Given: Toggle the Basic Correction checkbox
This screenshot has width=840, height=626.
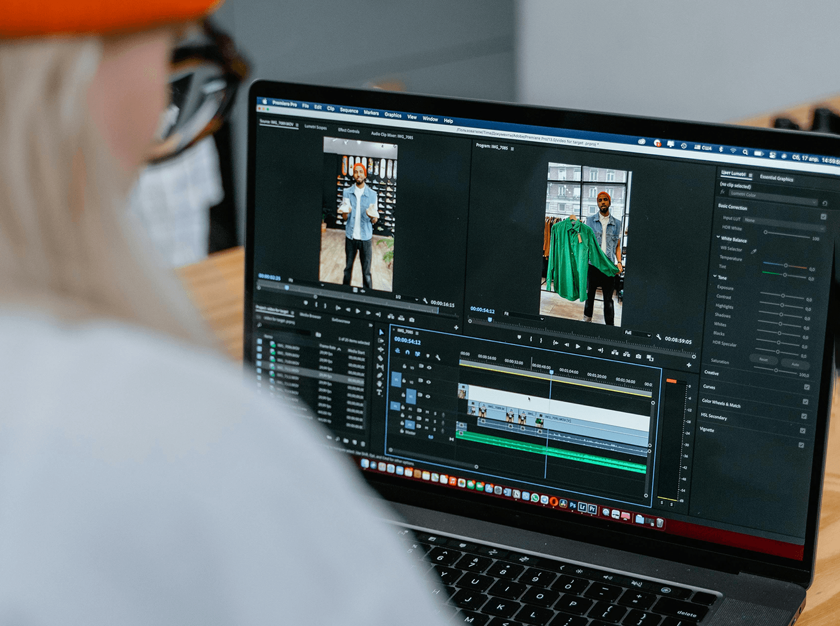Looking at the screenshot, I should (823, 217).
